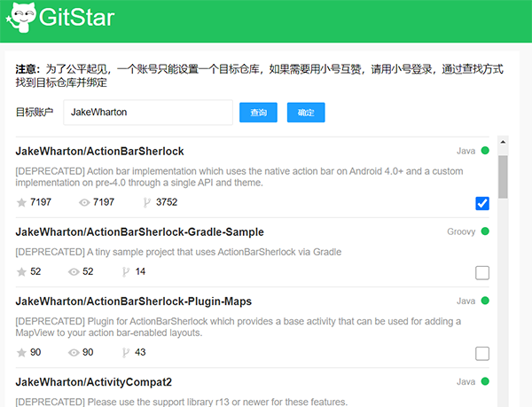Image resolution: width=532 pixels, height=407 pixels.
Task: Click green dot beside Plugin-Maps Java label
Action: [x=485, y=301]
